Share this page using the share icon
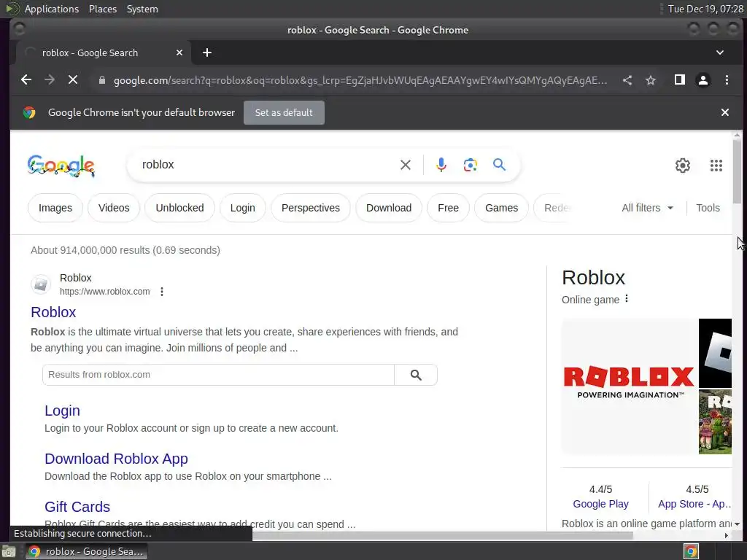Image resolution: width=747 pixels, height=560 pixels. click(627, 80)
